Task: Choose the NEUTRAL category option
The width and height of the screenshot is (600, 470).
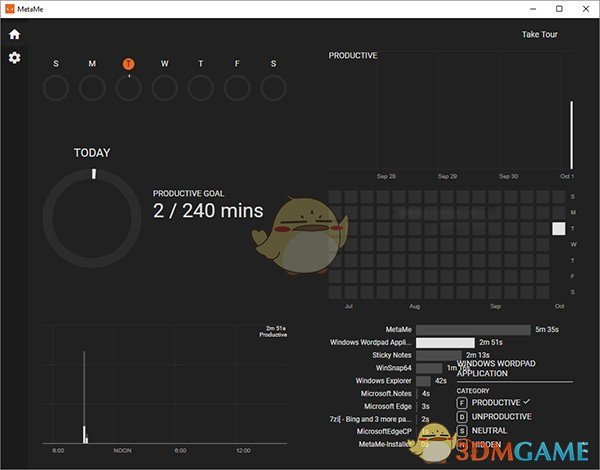Action: click(482, 431)
